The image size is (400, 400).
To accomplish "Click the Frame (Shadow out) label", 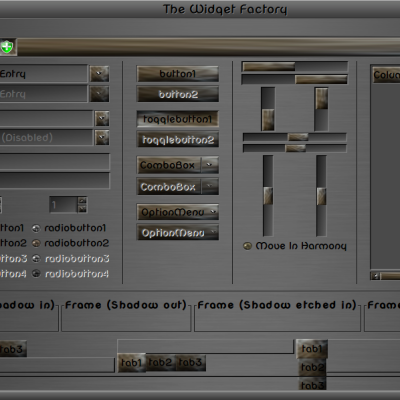I will (125, 305).
